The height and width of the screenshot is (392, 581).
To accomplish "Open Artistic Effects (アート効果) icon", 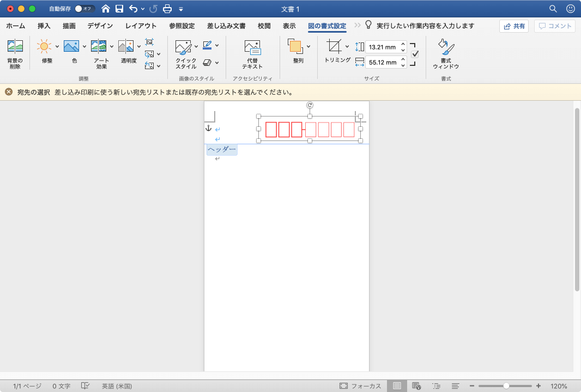I will click(x=99, y=46).
